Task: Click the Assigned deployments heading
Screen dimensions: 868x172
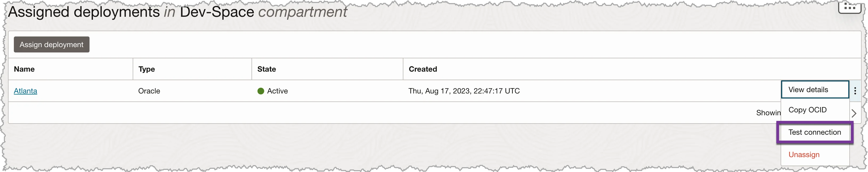Action: [84, 12]
